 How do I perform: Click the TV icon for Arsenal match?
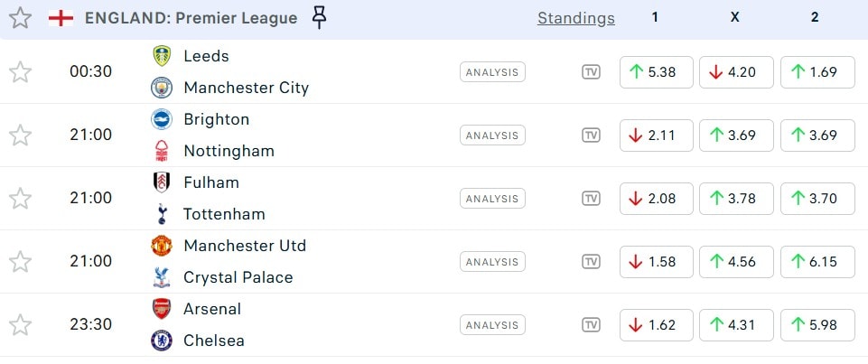click(591, 325)
